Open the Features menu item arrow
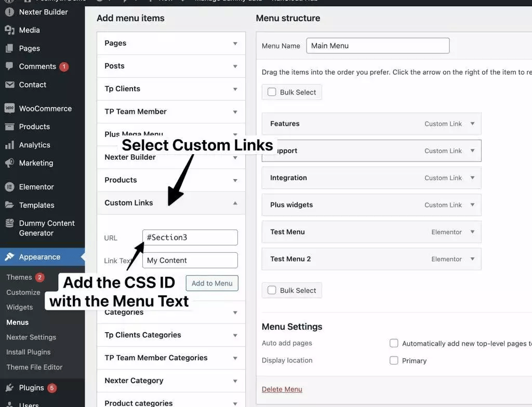532x407 pixels. pos(472,124)
